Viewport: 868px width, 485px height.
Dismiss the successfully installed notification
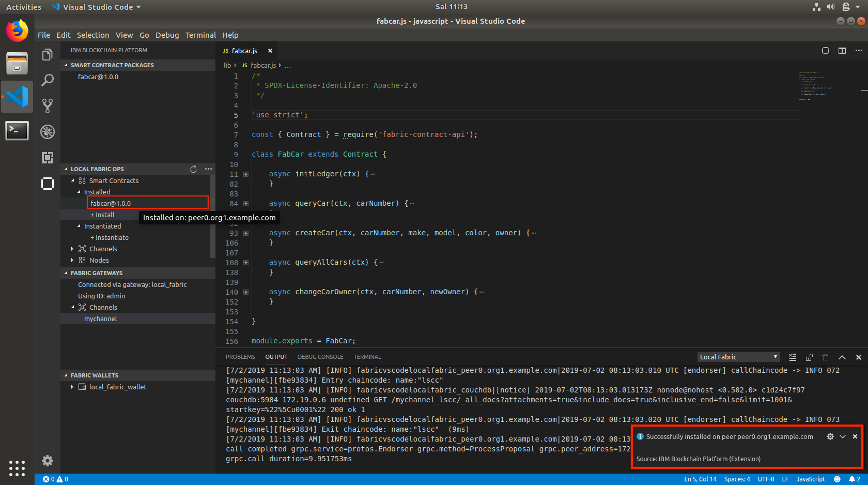point(855,436)
